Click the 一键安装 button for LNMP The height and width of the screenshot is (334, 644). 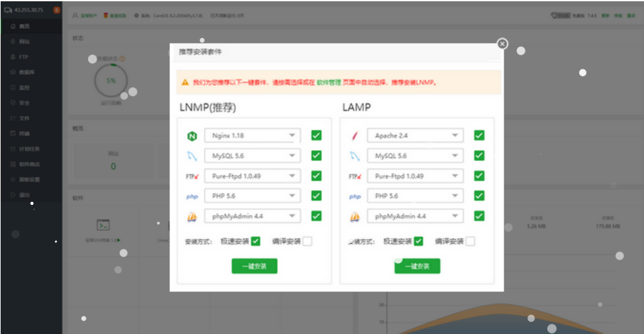255,266
